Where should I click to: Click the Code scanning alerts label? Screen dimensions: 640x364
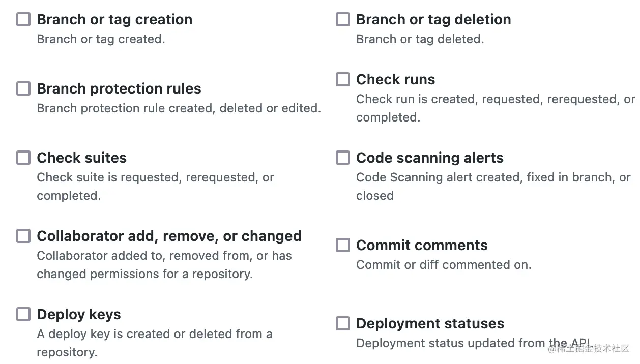pyautogui.click(x=429, y=158)
